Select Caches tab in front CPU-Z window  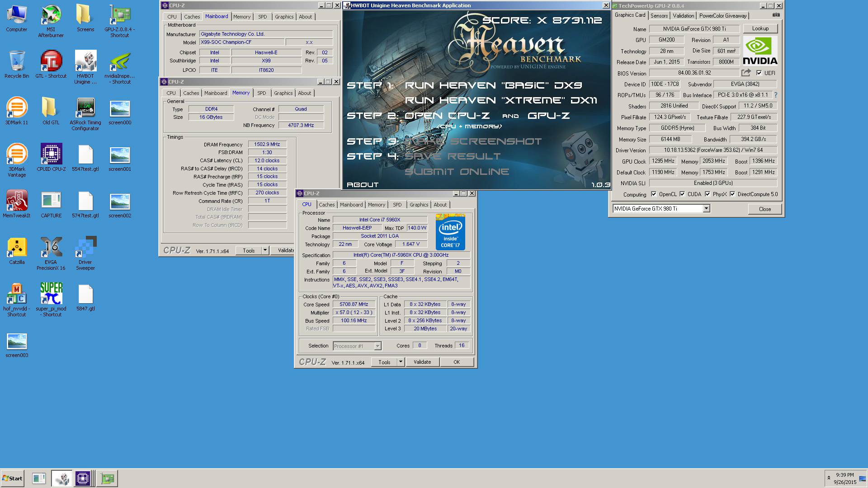pos(327,205)
